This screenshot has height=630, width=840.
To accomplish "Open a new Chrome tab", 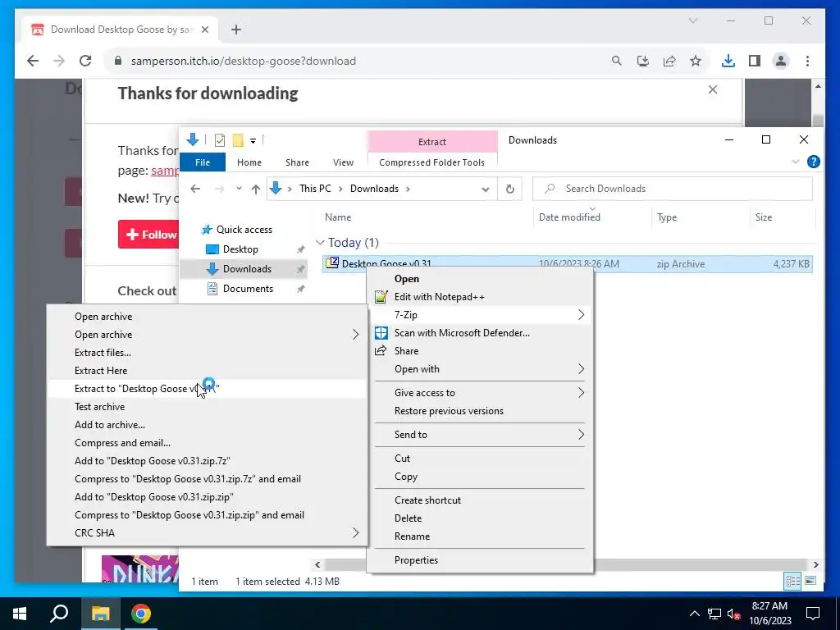I will [236, 30].
